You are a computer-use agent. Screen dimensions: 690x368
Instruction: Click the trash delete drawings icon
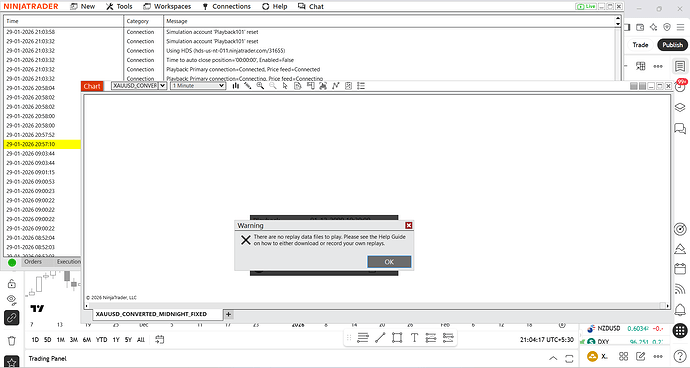11,341
